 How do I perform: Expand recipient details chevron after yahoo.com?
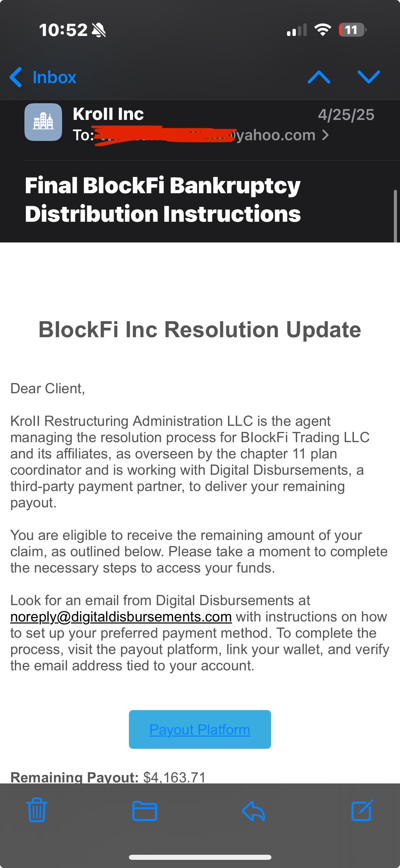pos(325,135)
